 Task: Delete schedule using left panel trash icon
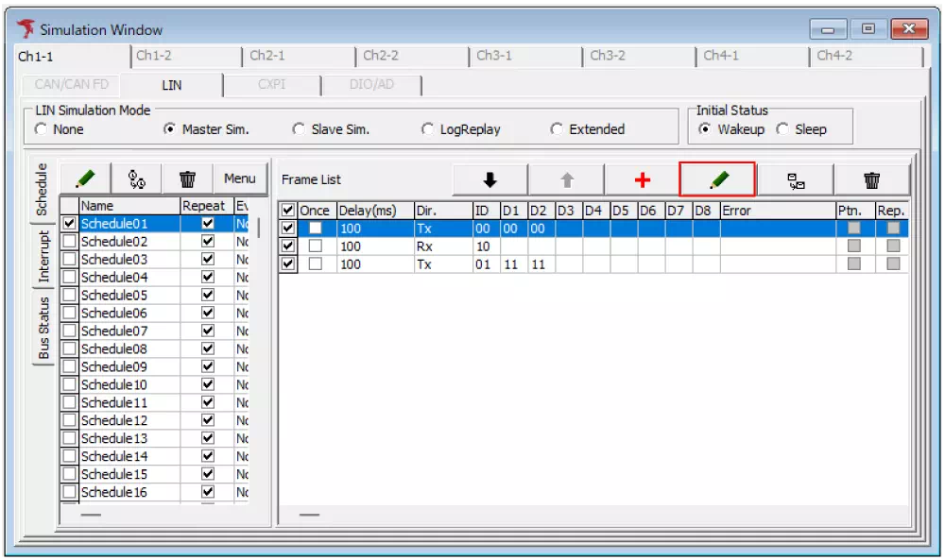coord(188,178)
